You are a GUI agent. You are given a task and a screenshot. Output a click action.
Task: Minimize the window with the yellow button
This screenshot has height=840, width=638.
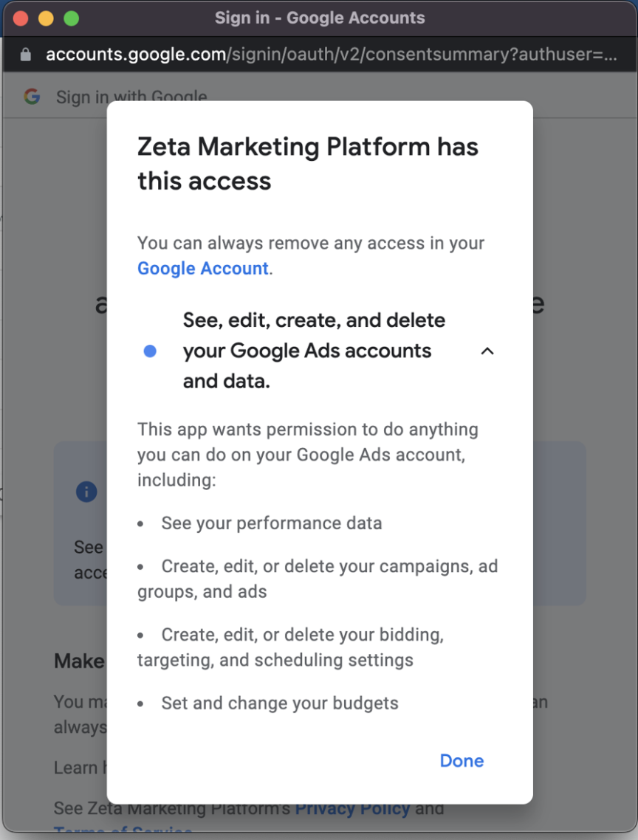(46, 18)
